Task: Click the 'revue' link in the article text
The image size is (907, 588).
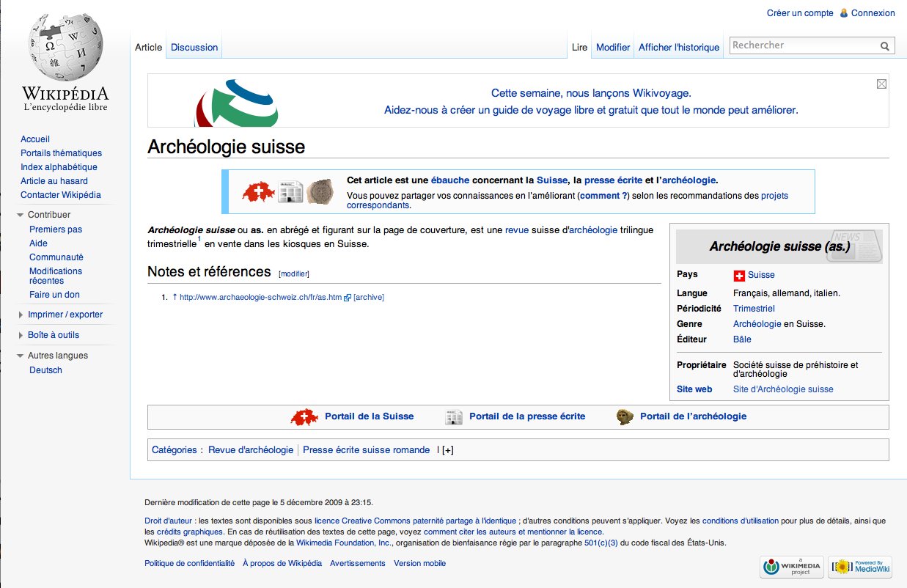Action: (x=517, y=230)
